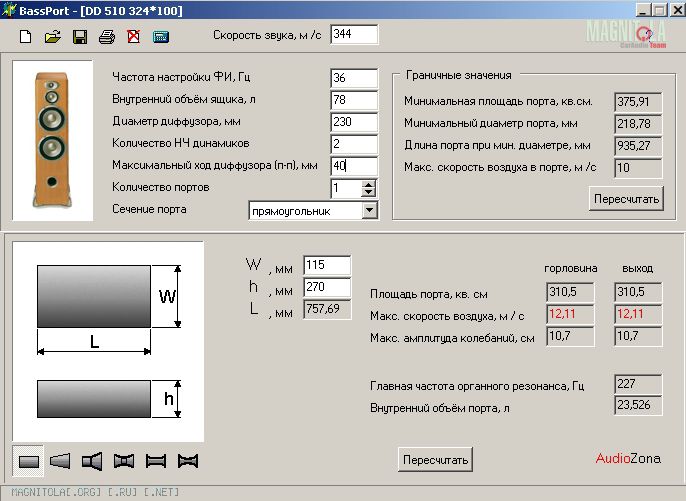Image resolution: width=686 pixels, height=501 pixels.
Task: Click the max air speed limit field 10
Action: pos(638,168)
